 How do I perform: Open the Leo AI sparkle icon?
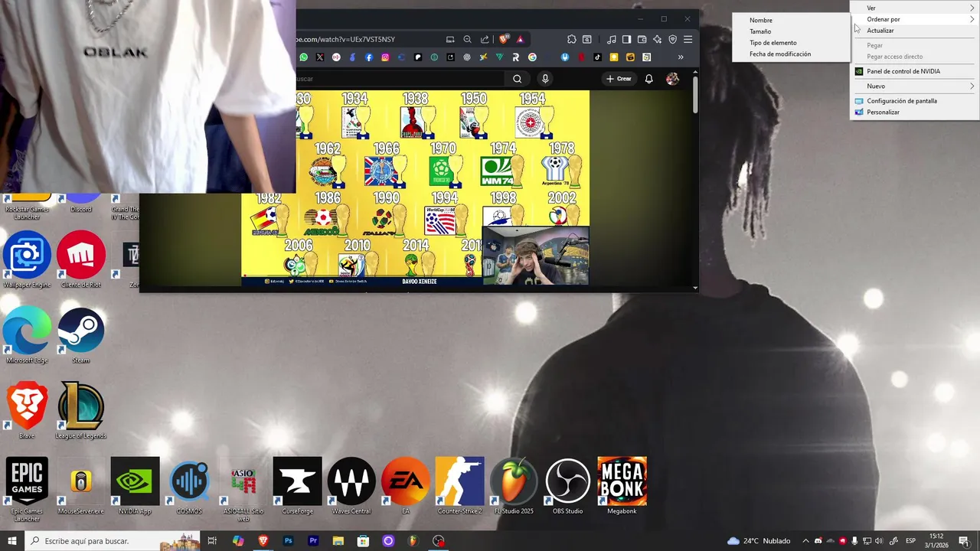click(657, 39)
